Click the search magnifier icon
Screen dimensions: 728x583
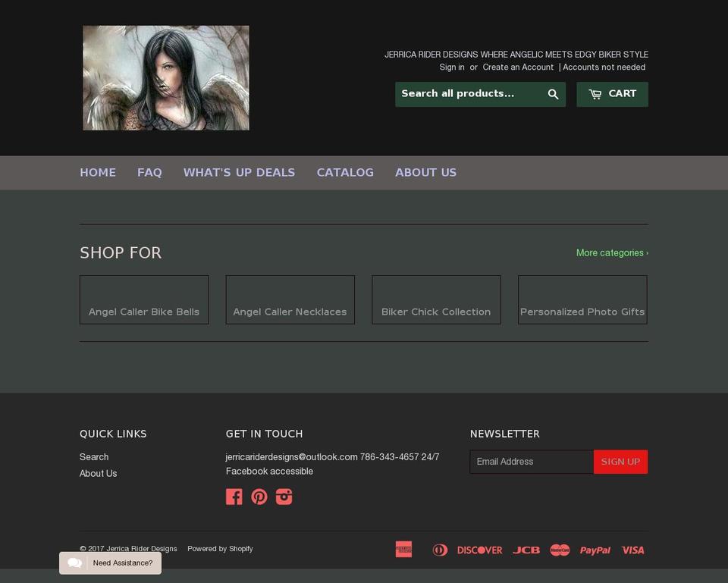point(553,94)
